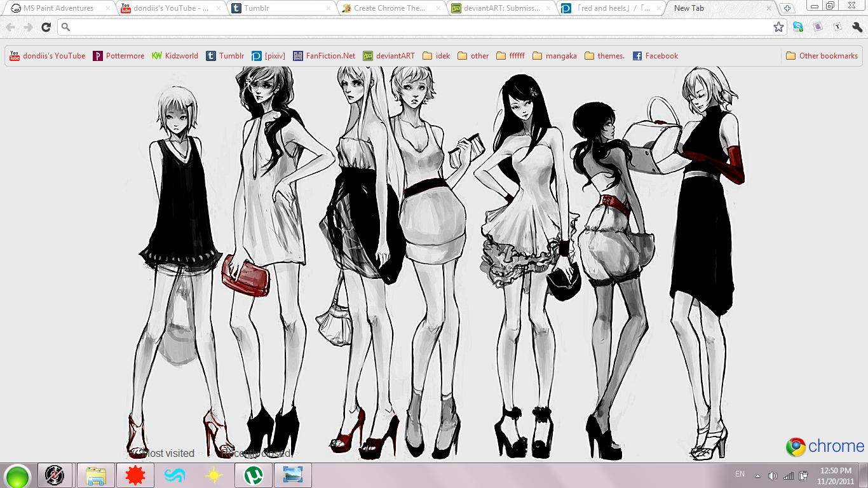868x488 pixels.
Task: Click the blue-green extension icon beside the star
Action: (x=798, y=27)
